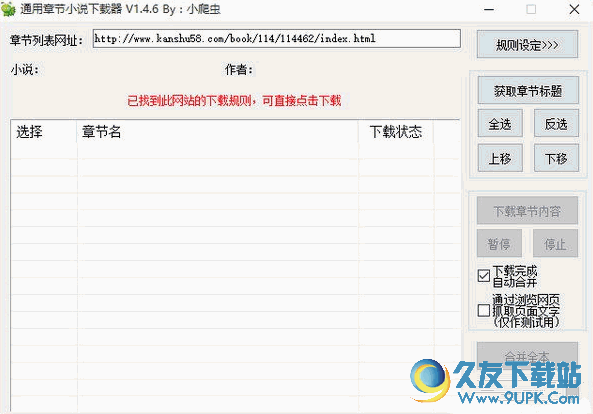The image size is (593, 414).
Task: Enable 通过浏览网页抓取页面文字 checkbox
Action: pyautogui.click(x=484, y=311)
